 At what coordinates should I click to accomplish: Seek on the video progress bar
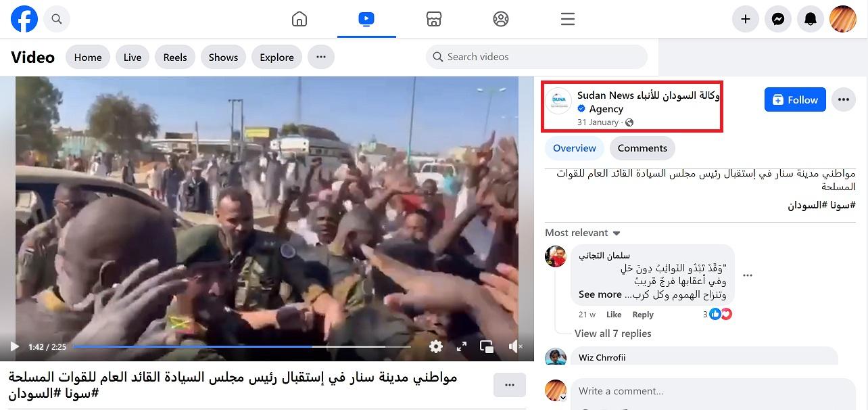[x=241, y=346]
